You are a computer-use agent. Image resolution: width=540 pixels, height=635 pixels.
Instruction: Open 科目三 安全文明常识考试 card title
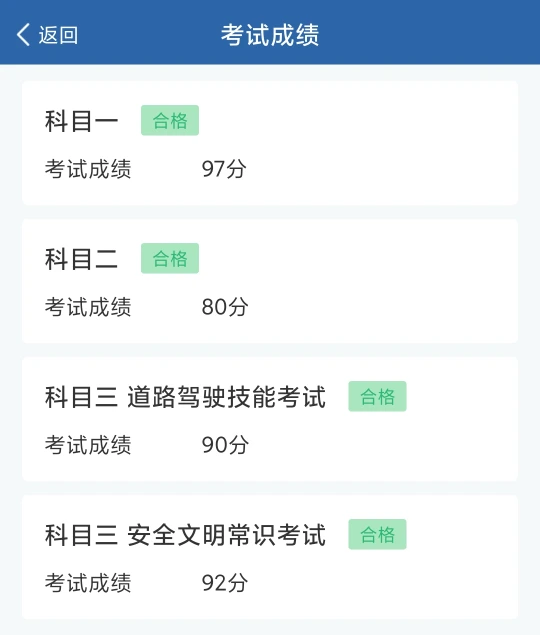185,535
